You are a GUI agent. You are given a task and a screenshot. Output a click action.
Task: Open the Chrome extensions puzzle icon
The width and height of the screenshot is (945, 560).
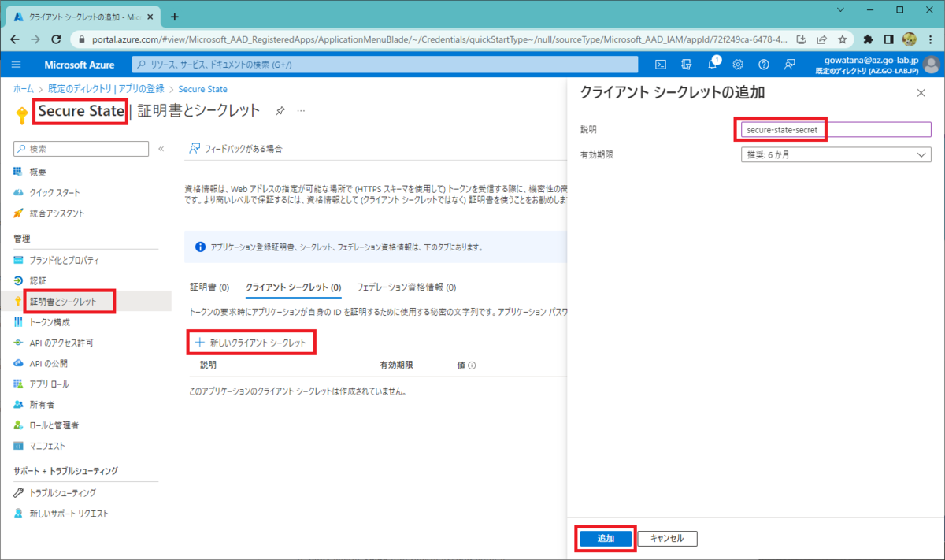point(869,39)
